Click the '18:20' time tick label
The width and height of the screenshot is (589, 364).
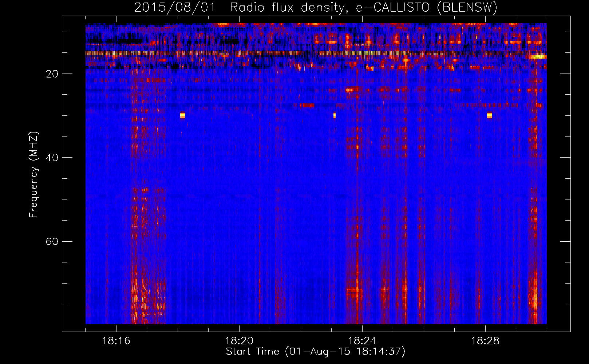pos(239,341)
